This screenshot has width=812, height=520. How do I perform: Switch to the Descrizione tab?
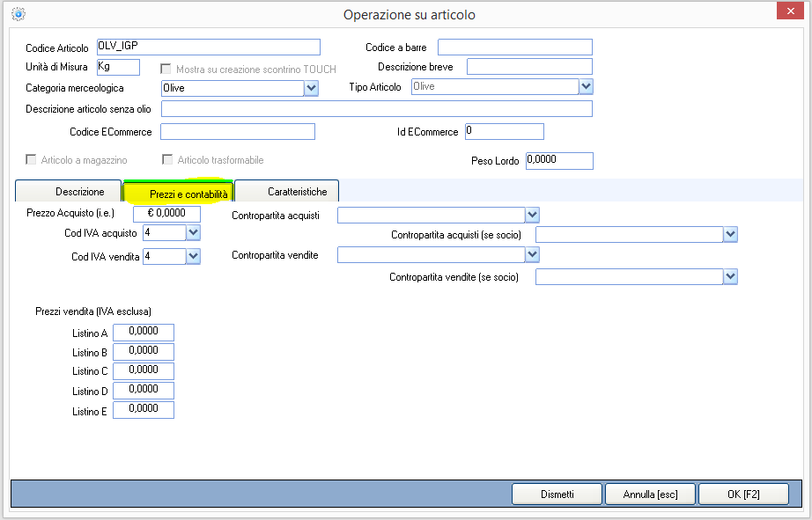click(69, 191)
